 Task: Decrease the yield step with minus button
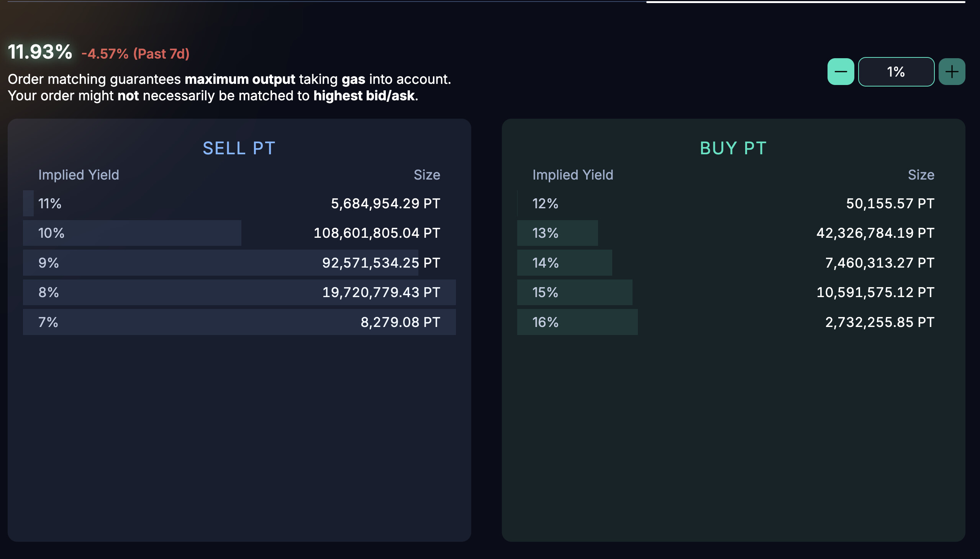[841, 72]
